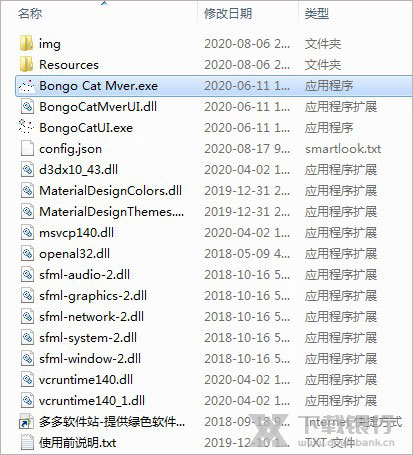
Task: Select the Resources folder icon
Action: [26, 64]
